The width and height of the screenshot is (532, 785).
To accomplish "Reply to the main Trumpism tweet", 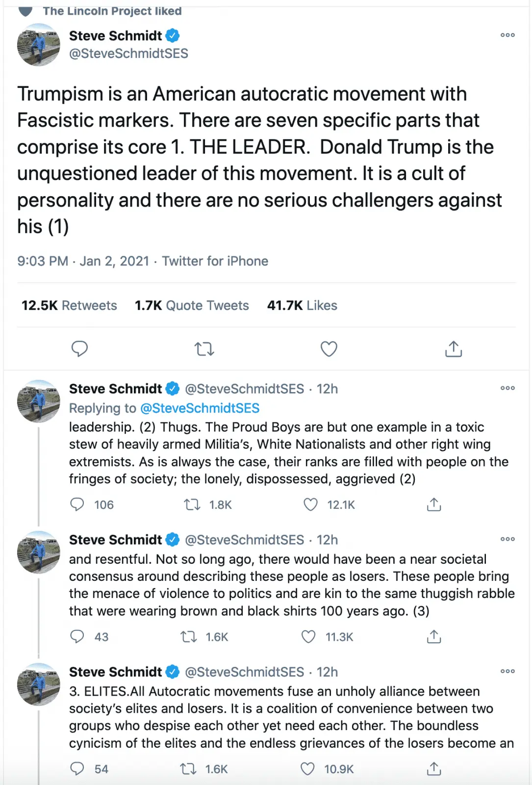I will pyautogui.click(x=79, y=349).
